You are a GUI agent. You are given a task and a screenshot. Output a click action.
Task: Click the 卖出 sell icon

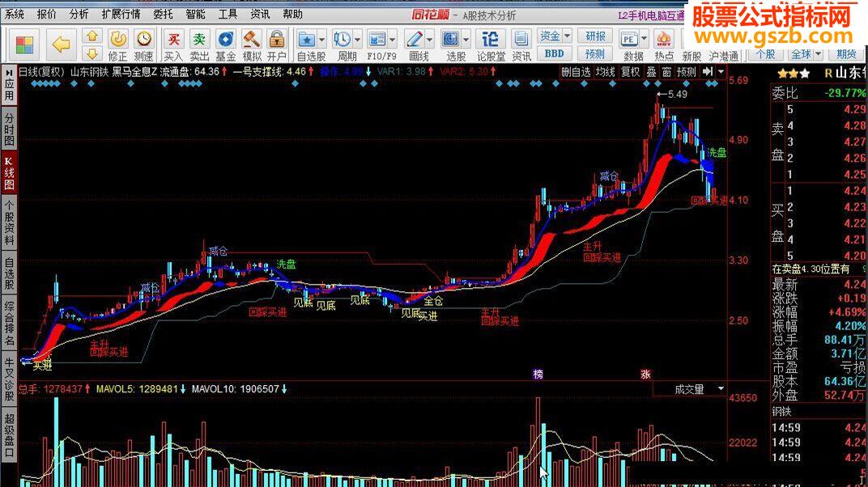click(x=199, y=40)
